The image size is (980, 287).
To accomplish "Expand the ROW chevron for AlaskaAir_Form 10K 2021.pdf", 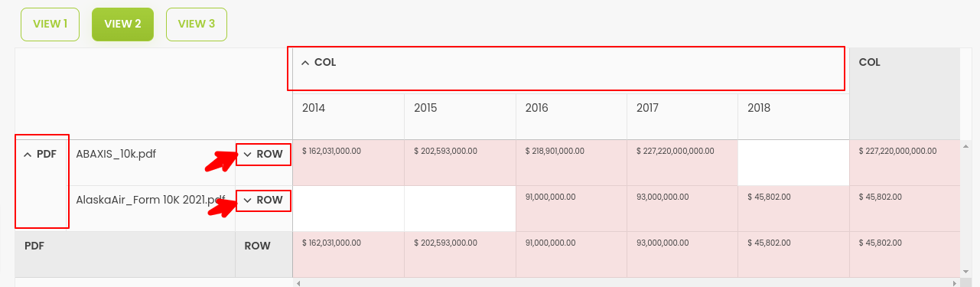I will click(247, 201).
